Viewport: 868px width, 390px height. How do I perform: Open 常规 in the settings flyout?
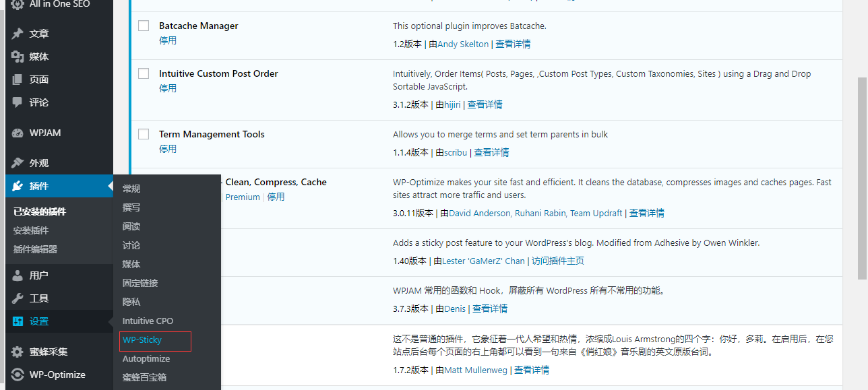pos(131,189)
